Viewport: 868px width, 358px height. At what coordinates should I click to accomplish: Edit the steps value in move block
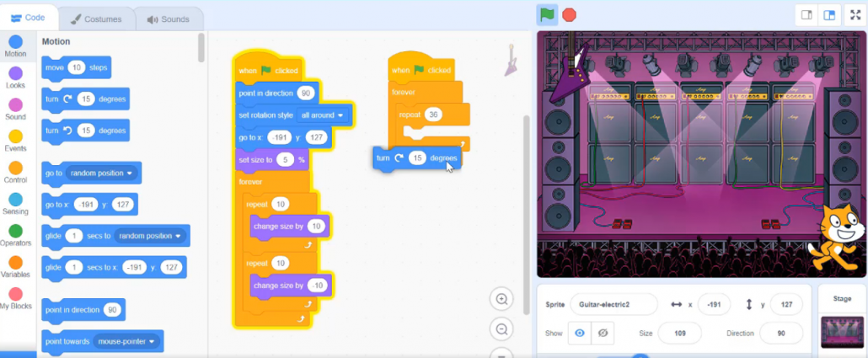[77, 67]
